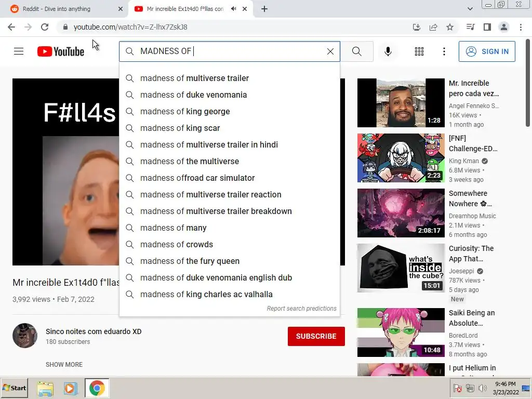Pick madness of multiverse trailer in hindi
This screenshot has width=532, height=399.
point(229,144)
